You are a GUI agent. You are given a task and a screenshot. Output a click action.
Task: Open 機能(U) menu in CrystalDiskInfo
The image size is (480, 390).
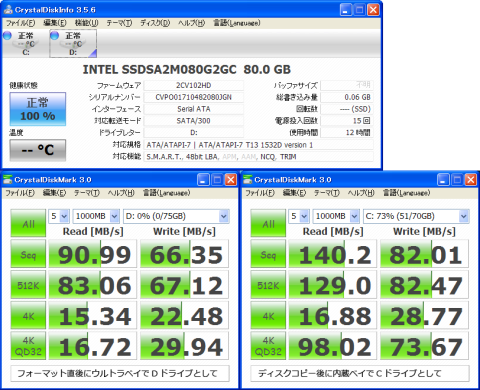[86, 23]
